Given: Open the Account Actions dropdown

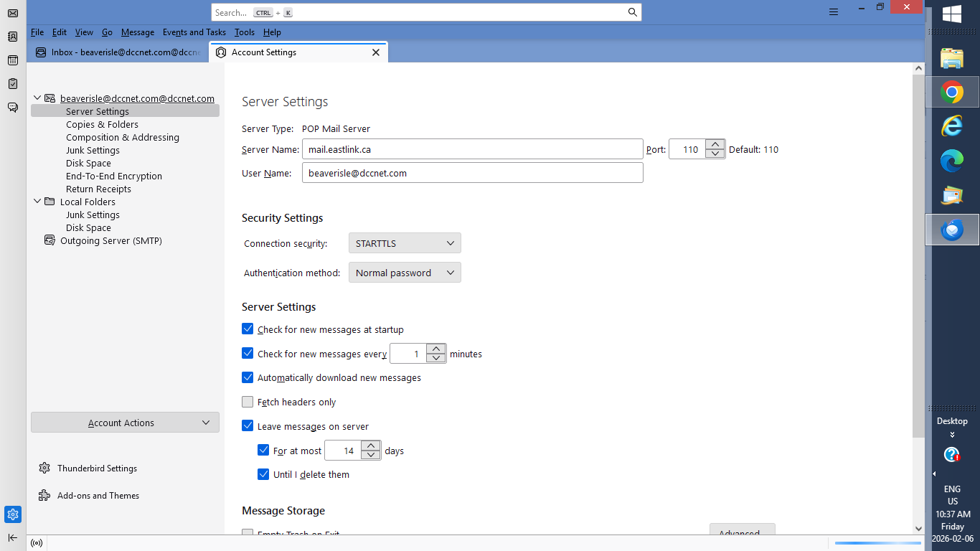Looking at the screenshot, I should click(125, 423).
